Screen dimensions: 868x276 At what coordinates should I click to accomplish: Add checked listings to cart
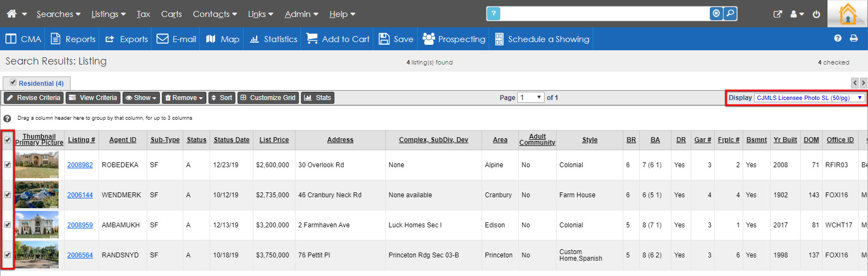[x=338, y=39]
